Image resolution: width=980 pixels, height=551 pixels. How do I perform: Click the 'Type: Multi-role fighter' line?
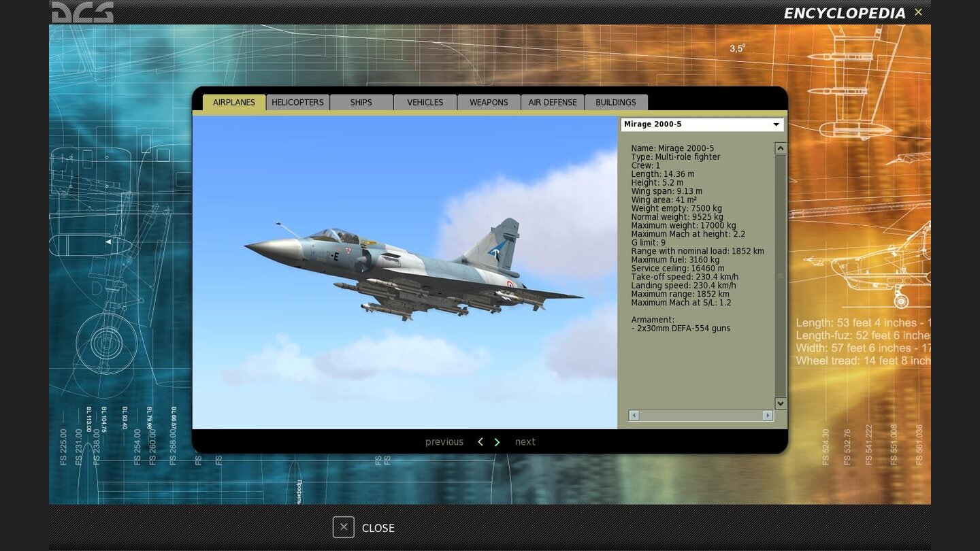[675, 157]
